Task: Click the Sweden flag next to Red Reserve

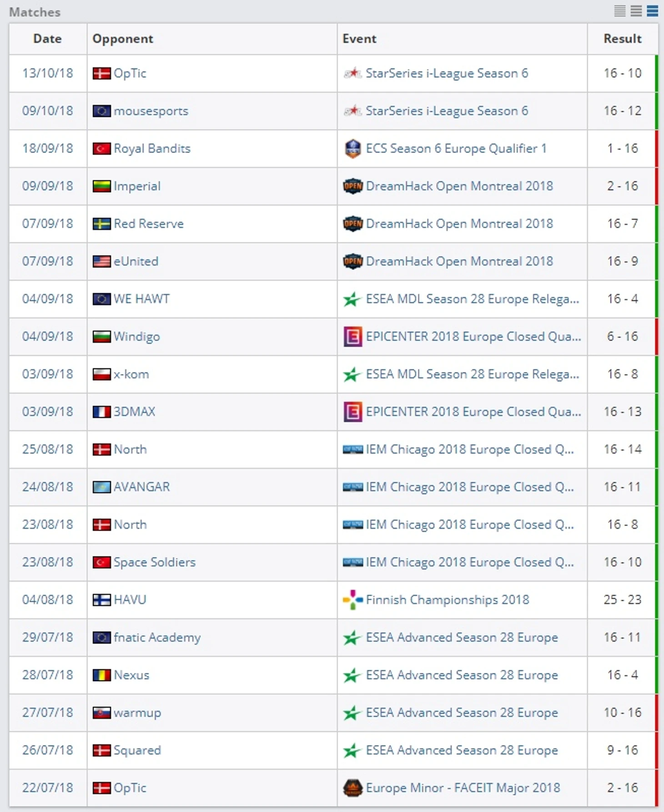Action: click(x=101, y=224)
